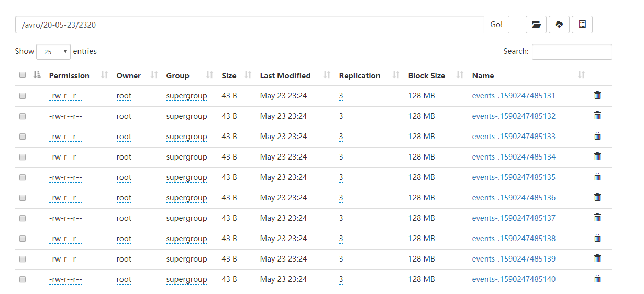This screenshot has height=294, width=644.
Task: Check the box for events-.1590247485132
Action: tap(23, 116)
